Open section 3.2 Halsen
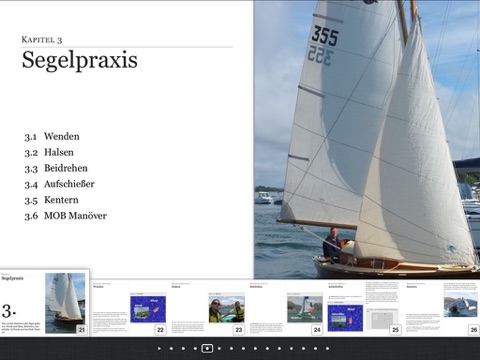 point(49,153)
